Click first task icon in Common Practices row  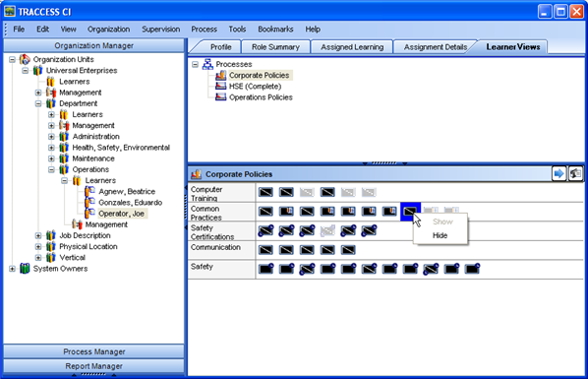click(265, 212)
